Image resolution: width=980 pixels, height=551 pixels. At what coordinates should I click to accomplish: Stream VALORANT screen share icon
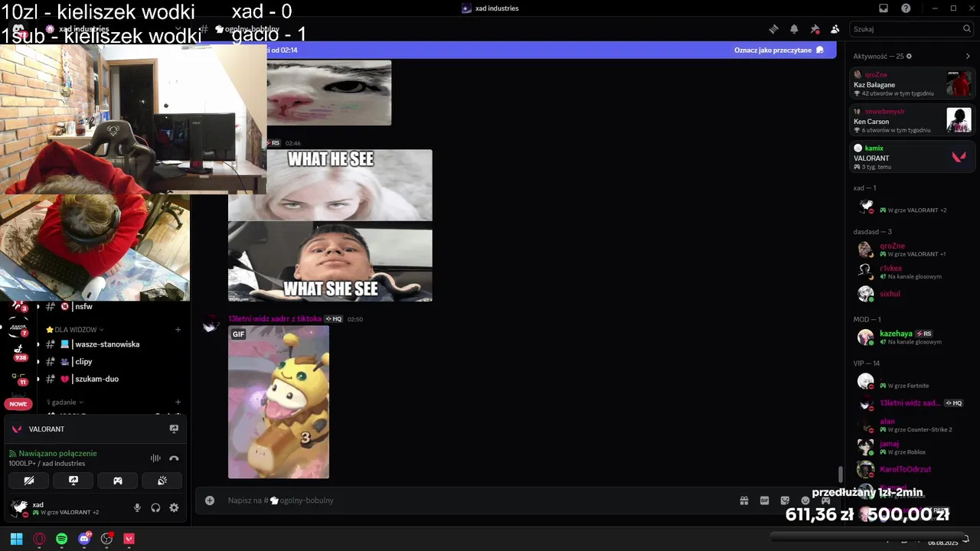[x=174, y=429]
